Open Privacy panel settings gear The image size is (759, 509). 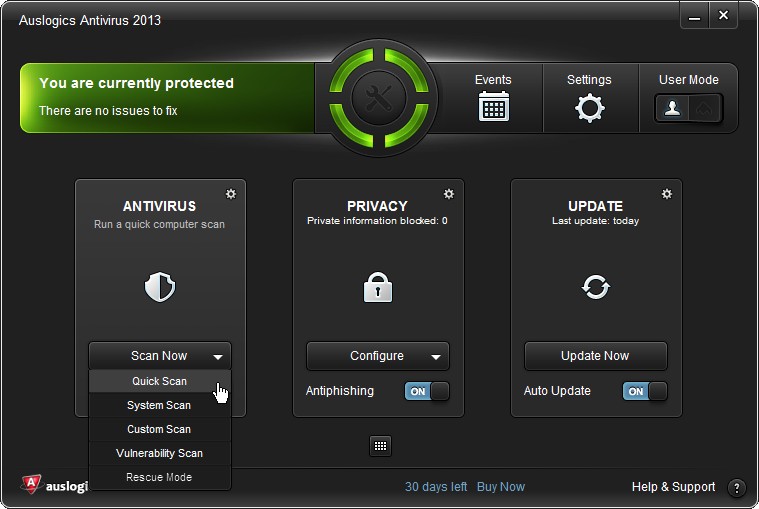point(449,194)
